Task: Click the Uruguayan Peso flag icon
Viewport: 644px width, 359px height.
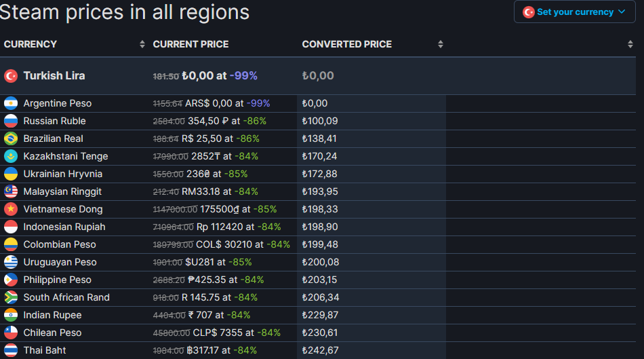Action: coord(11,263)
